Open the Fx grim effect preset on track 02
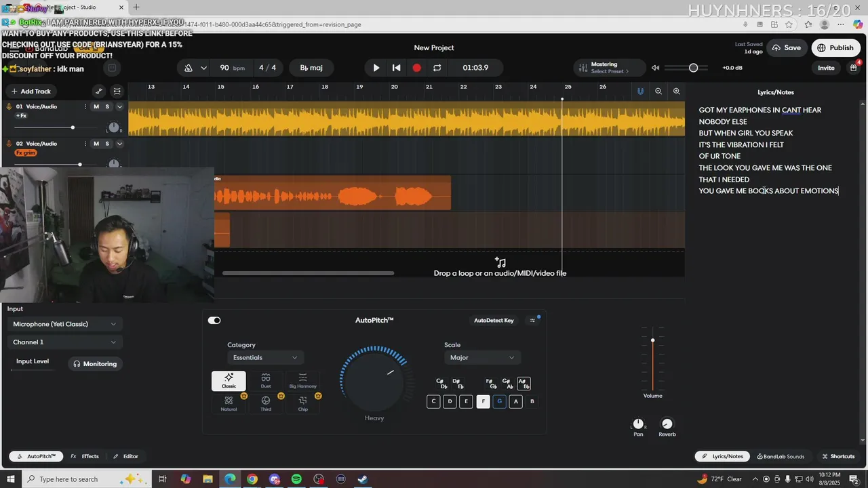Image resolution: width=868 pixels, height=488 pixels. tap(26, 153)
